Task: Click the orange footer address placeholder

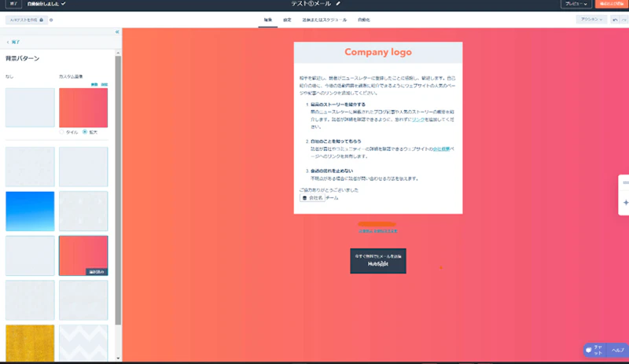Action: click(x=377, y=224)
